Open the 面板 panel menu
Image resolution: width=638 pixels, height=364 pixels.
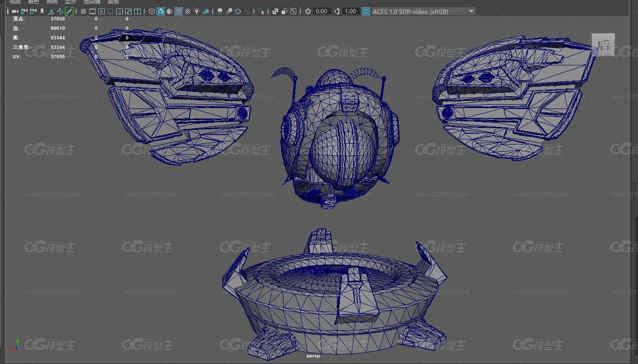(113, 2)
